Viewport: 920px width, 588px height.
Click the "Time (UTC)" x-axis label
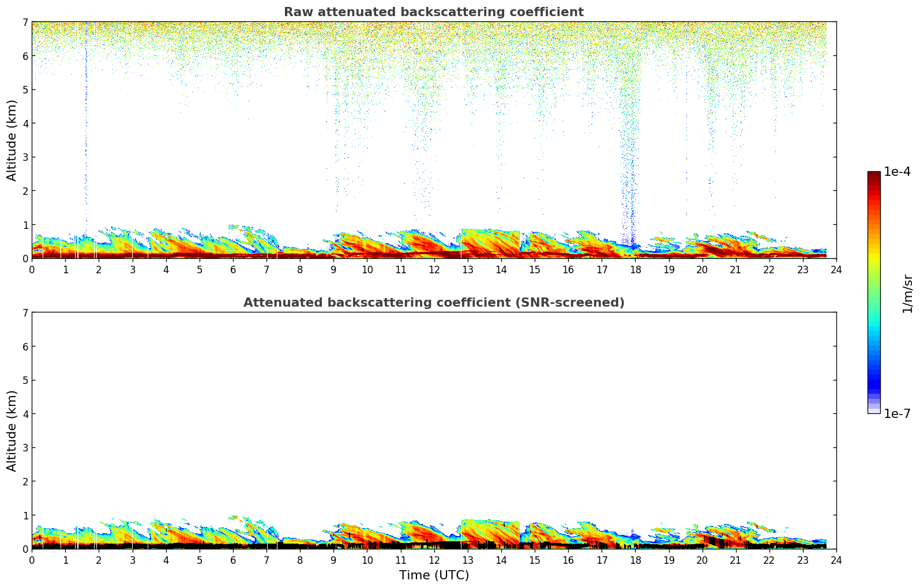click(x=434, y=575)
